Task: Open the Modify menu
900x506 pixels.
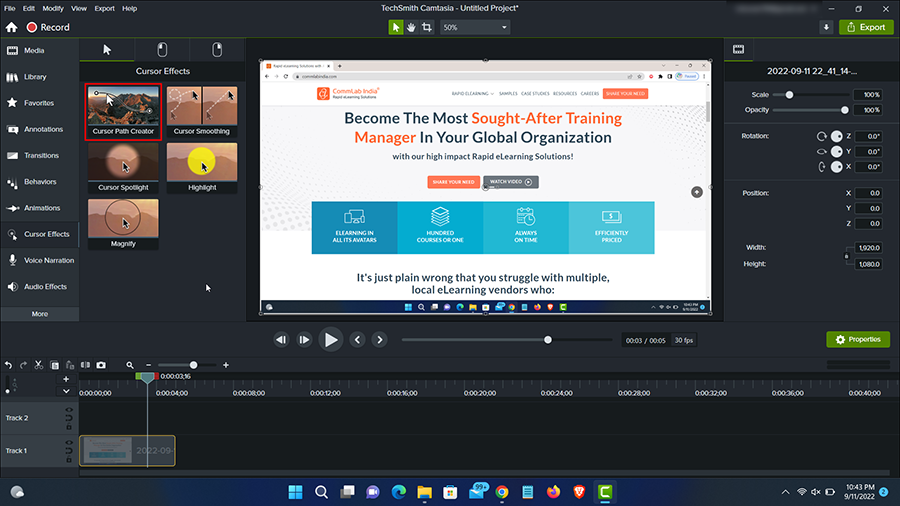Action: (x=53, y=9)
